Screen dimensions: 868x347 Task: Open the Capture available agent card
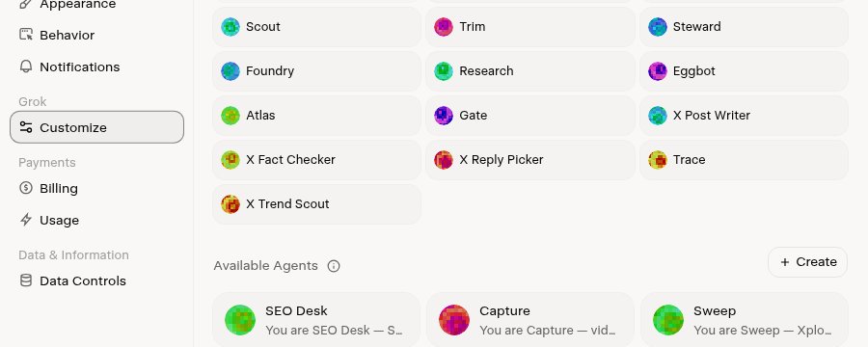(530, 320)
